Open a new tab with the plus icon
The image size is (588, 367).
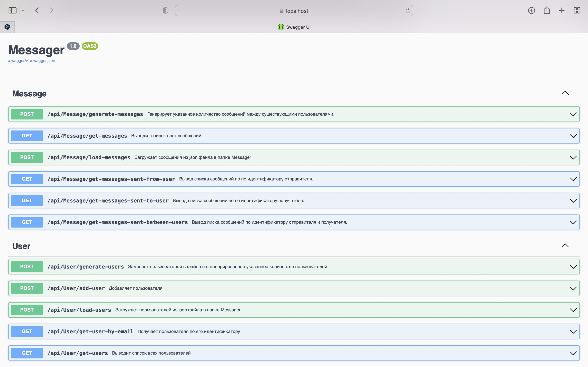point(562,10)
